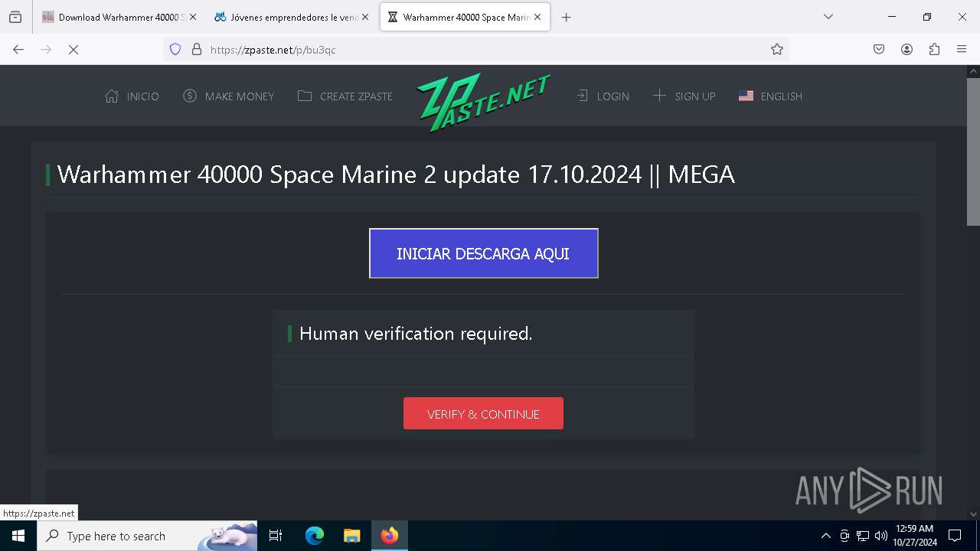The width and height of the screenshot is (980, 551).
Task: Open Windows Start menu
Action: point(18,536)
